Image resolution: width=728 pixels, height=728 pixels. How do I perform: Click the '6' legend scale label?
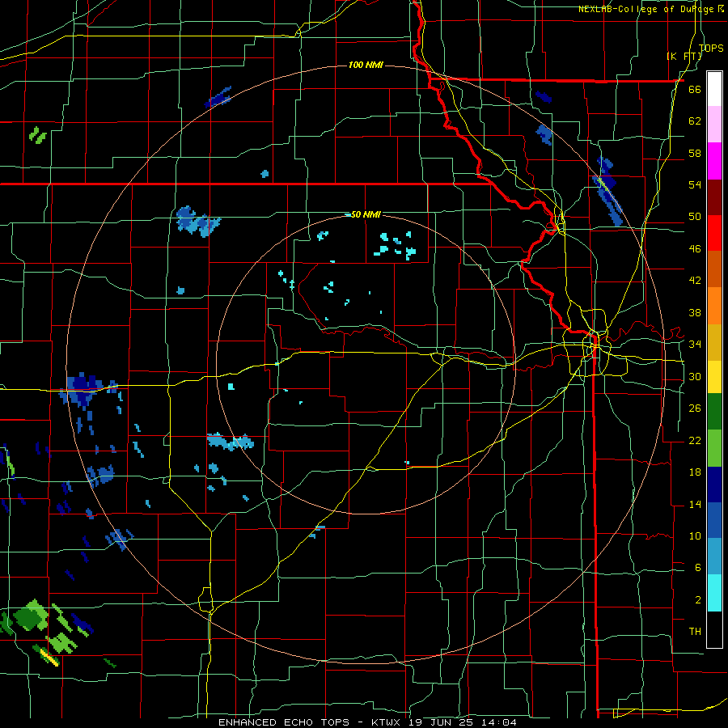click(x=698, y=568)
